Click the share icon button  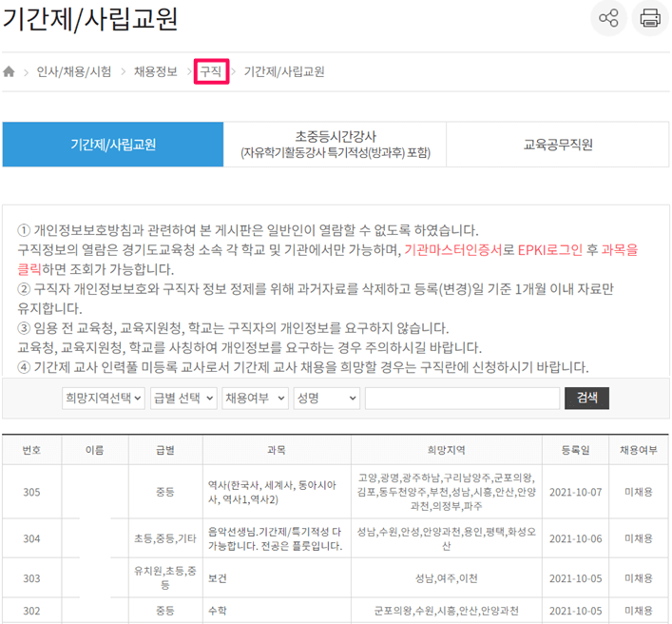[x=608, y=18]
